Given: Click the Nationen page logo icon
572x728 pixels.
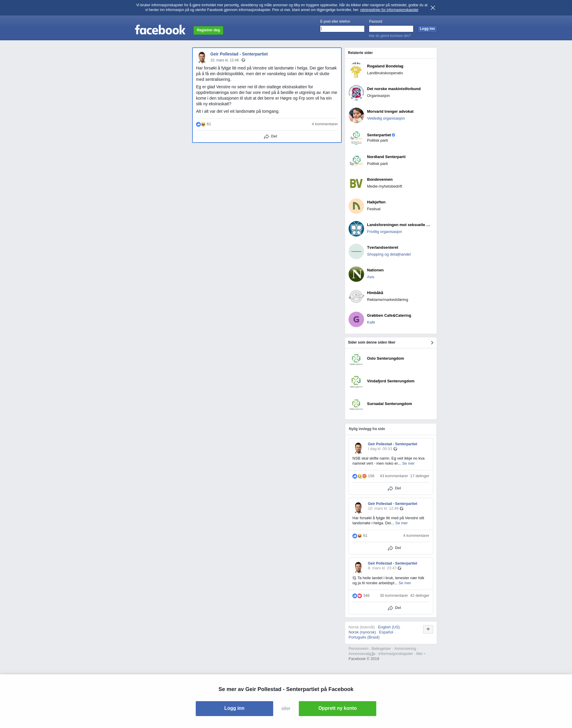Looking at the screenshot, I should [x=356, y=274].
